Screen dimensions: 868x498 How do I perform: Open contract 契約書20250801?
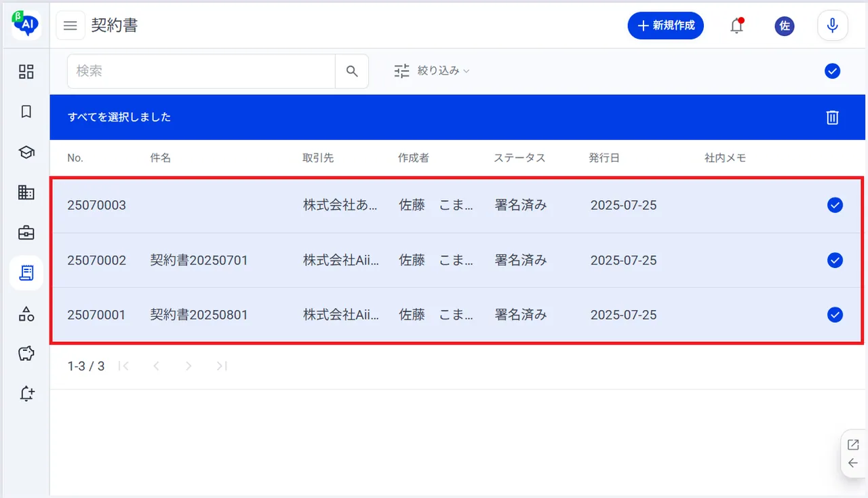199,315
